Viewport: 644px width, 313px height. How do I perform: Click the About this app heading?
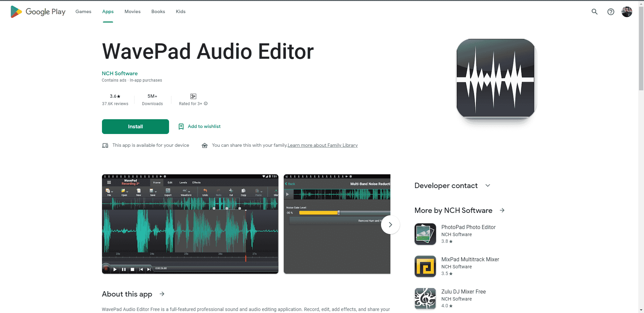[127, 294]
